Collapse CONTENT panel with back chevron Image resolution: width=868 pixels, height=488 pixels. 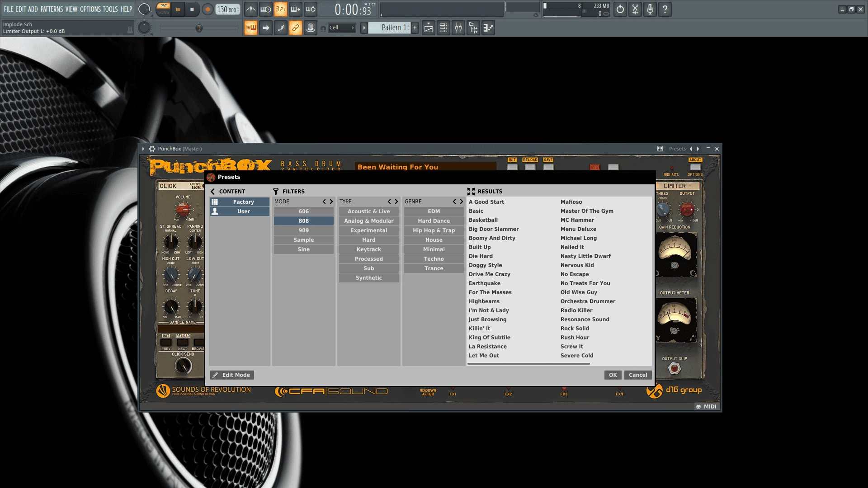pos(213,192)
